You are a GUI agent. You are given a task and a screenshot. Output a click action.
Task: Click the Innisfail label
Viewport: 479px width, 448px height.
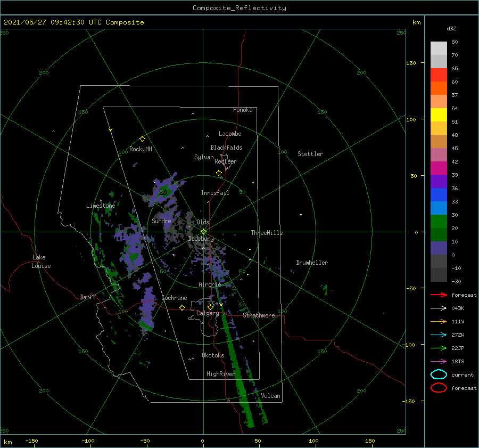click(x=215, y=193)
